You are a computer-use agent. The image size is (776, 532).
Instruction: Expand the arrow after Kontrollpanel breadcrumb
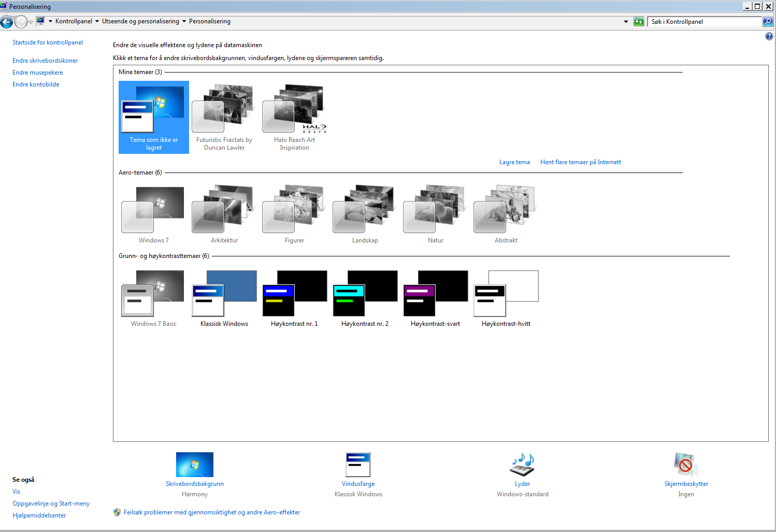point(97,21)
